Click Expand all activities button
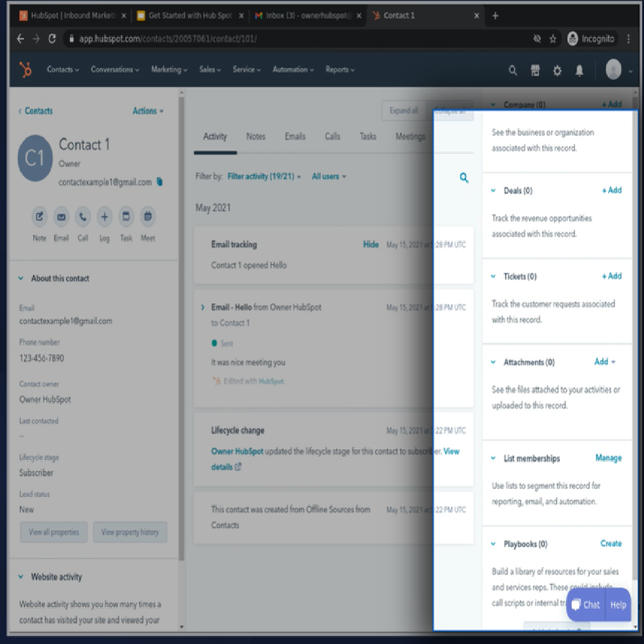 pyautogui.click(x=404, y=111)
